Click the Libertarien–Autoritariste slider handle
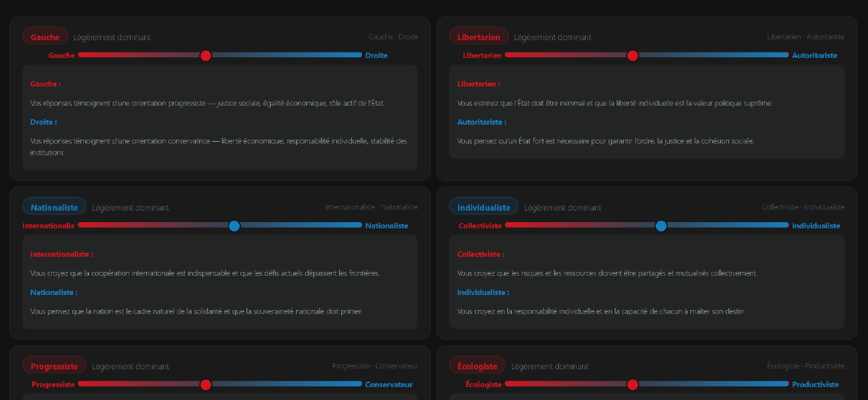Viewport: 868px width, 400px height. tap(632, 56)
